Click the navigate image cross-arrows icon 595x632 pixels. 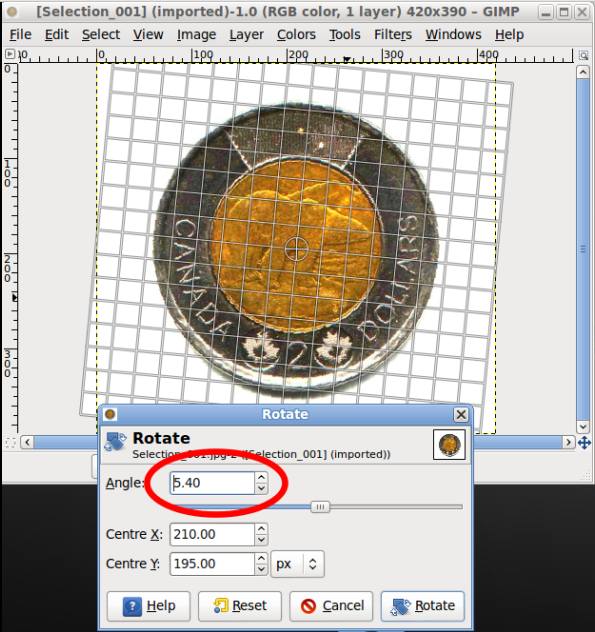pyautogui.click(x=584, y=443)
